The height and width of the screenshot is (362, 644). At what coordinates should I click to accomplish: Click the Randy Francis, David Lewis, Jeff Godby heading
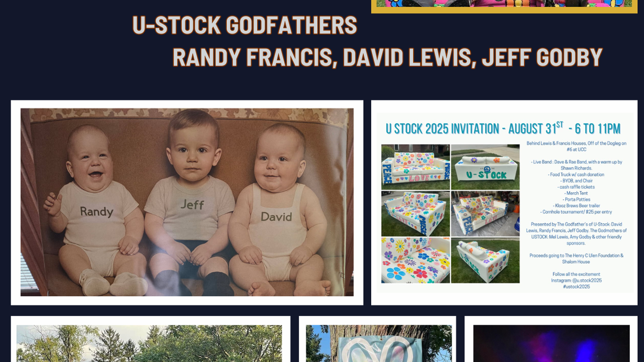click(x=387, y=57)
